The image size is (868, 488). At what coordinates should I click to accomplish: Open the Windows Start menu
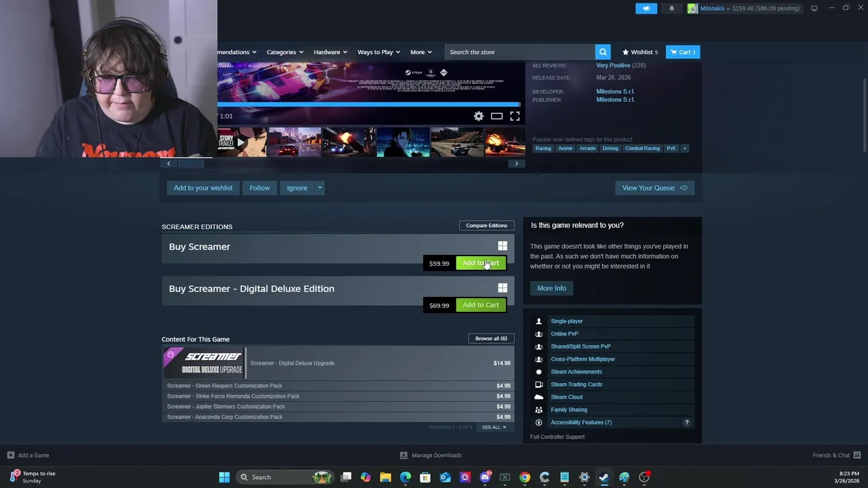point(224,477)
